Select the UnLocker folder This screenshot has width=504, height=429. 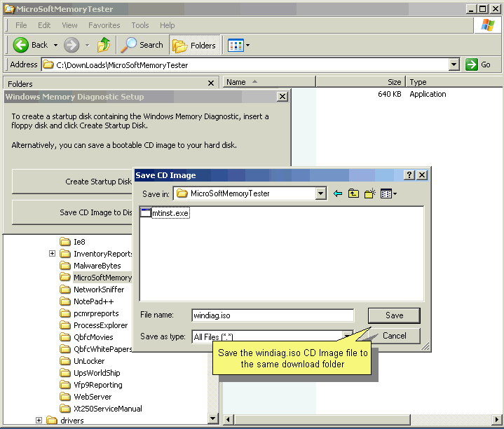tap(82, 361)
